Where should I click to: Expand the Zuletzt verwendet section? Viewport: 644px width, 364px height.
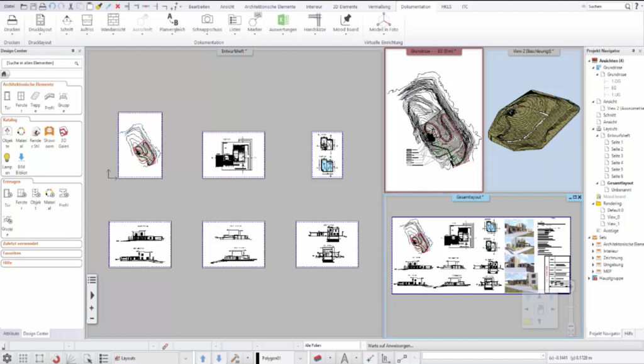(41, 244)
